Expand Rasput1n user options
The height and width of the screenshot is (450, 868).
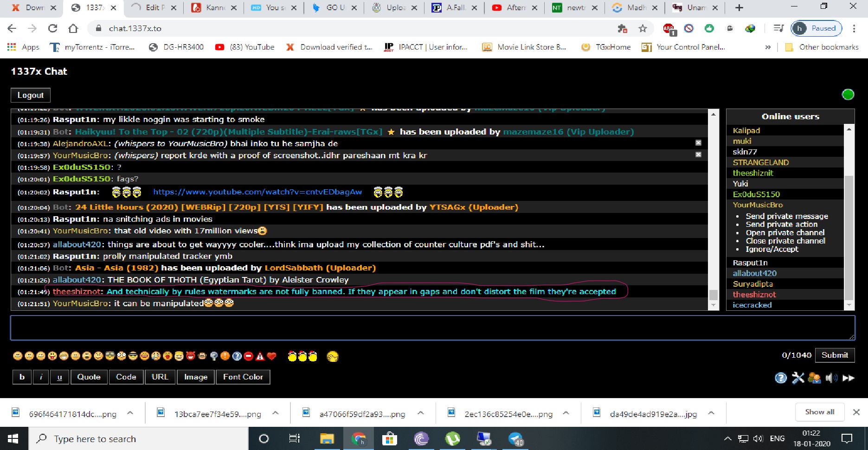[x=750, y=263]
